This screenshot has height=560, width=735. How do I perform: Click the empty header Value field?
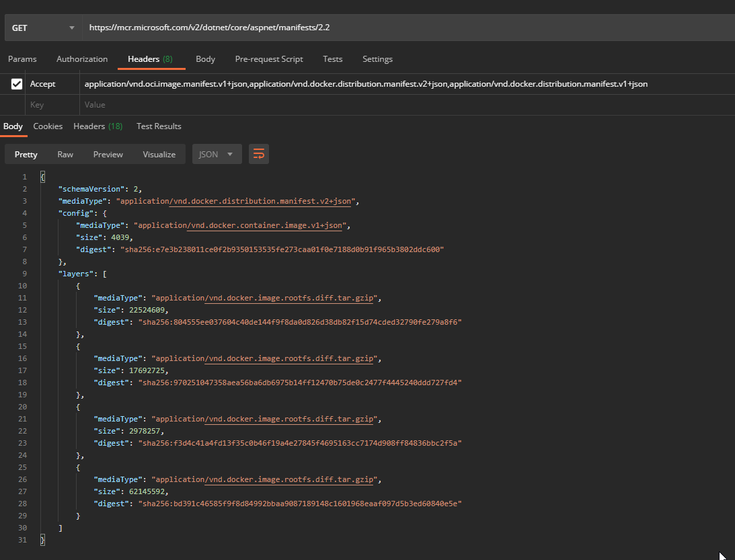pyautogui.click(x=408, y=105)
